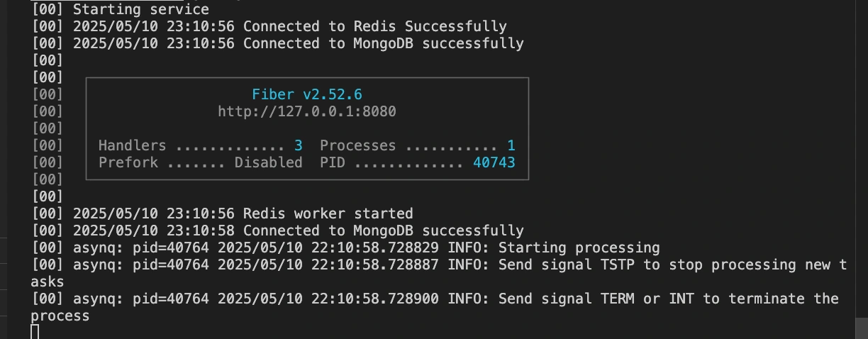Click the Processes label in Fiber banner
Viewport: 868px width, 339px height.
click(x=357, y=145)
